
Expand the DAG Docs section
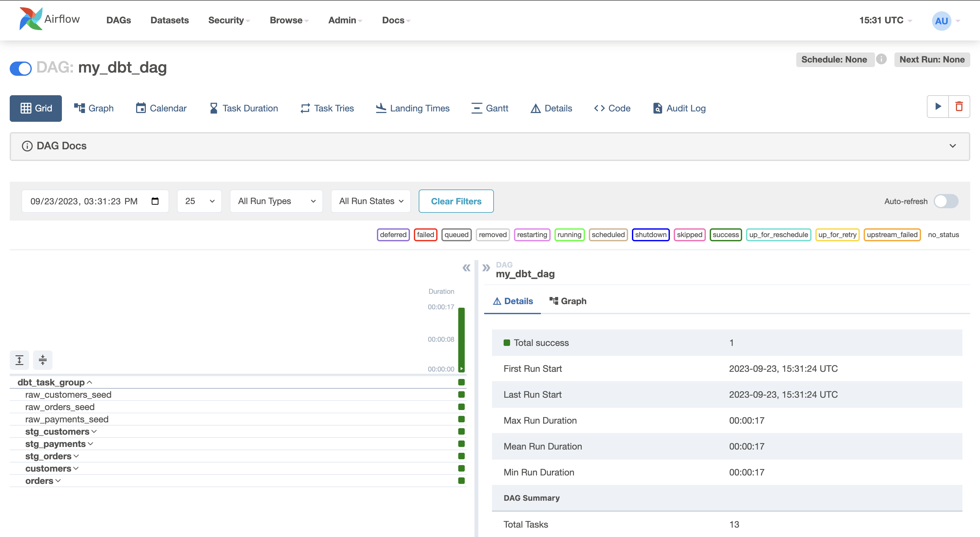point(490,146)
